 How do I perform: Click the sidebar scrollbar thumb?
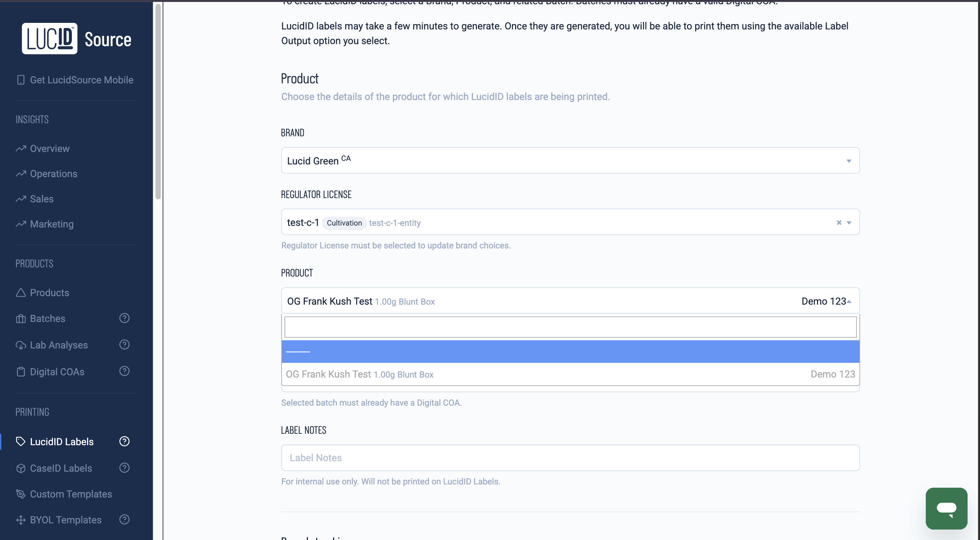pos(158,101)
